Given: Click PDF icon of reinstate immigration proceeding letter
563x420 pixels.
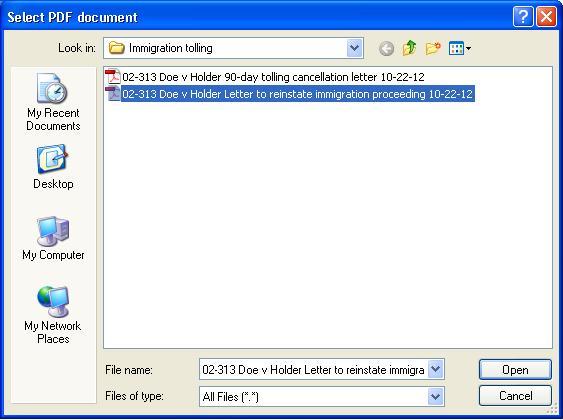Looking at the screenshot, I should (x=112, y=93).
